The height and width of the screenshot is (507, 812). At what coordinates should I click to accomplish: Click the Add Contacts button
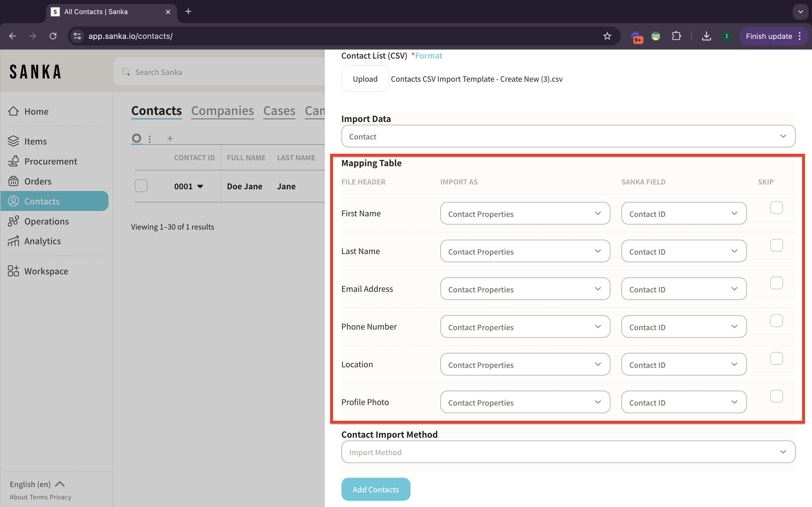pyautogui.click(x=376, y=489)
